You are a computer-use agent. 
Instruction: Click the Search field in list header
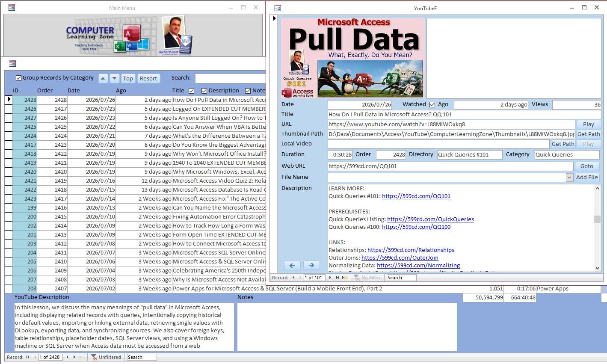230,78
